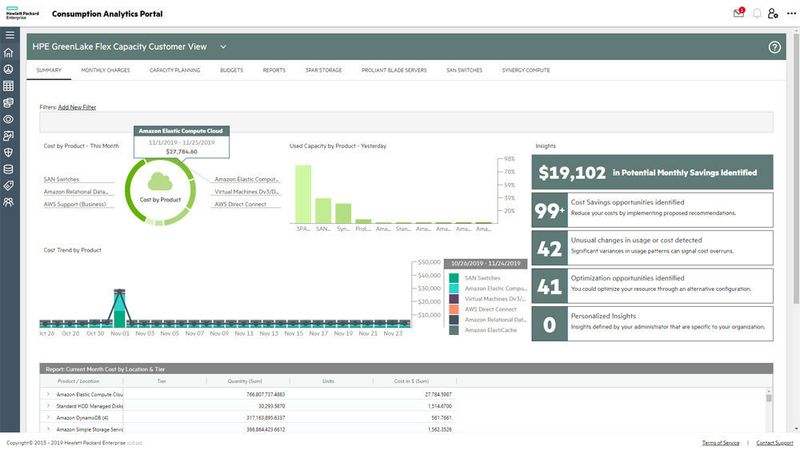Viewport: 800px width, 450px height.
Task: Open the mail inbox with red badge
Action: (x=739, y=13)
